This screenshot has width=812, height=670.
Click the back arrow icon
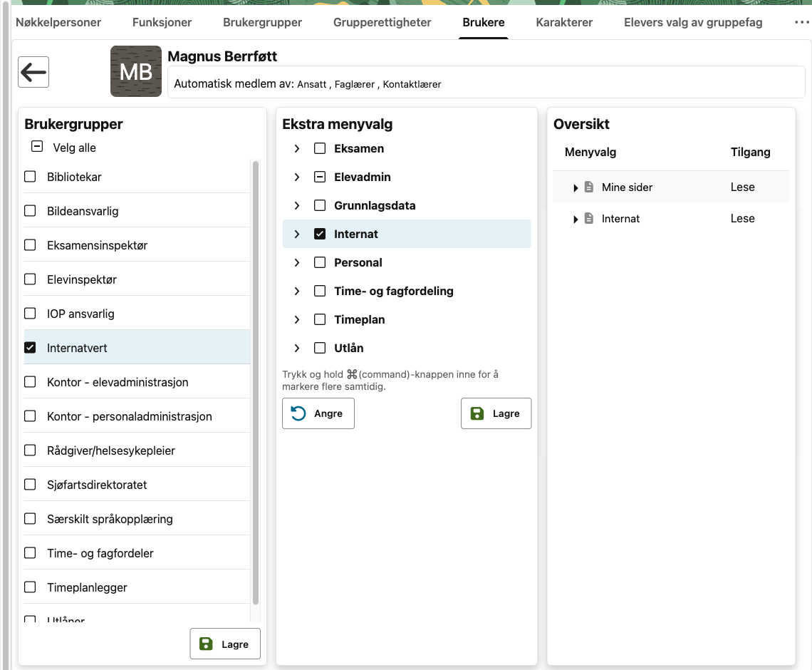(33, 72)
